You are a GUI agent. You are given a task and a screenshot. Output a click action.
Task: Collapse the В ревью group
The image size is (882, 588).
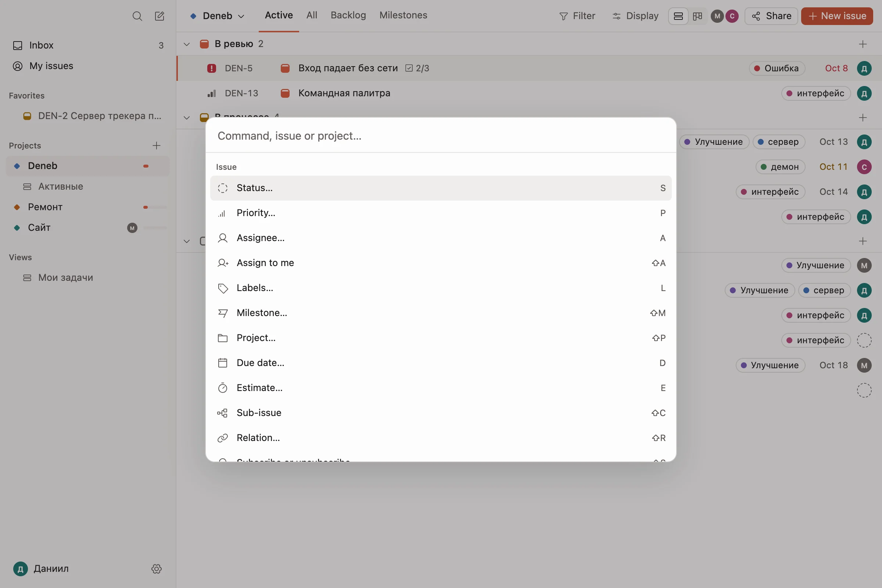click(186, 44)
